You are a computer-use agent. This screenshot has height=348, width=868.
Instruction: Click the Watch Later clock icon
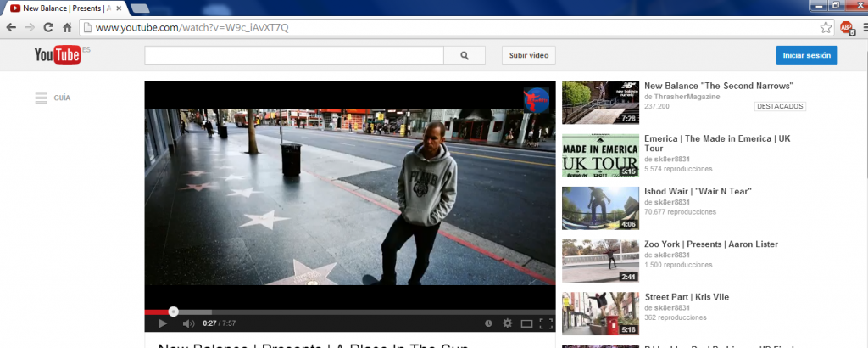(x=488, y=323)
